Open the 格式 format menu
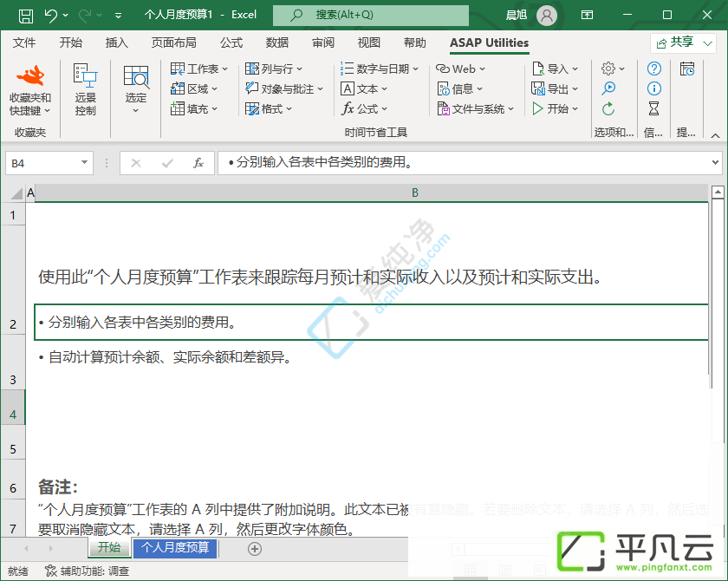This screenshot has width=728, height=581. click(269, 108)
